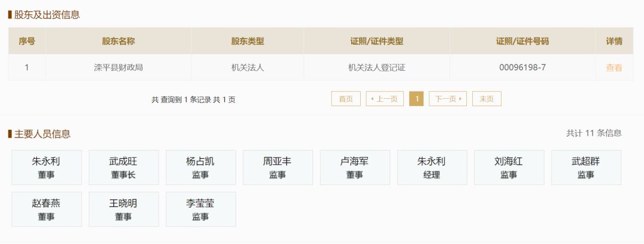Image resolution: width=644 pixels, height=244 pixels.
Task: Click 王晓明 董事 card
Action: point(123,209)
